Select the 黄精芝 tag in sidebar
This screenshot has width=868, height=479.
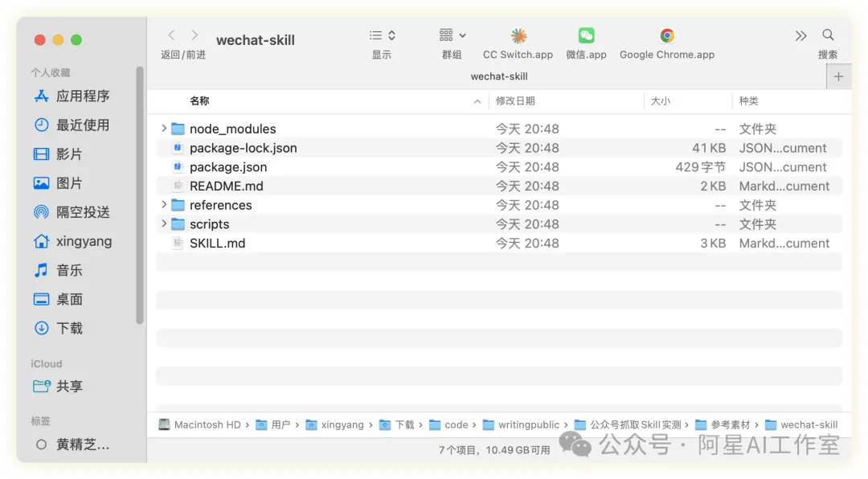pos(72,444)
